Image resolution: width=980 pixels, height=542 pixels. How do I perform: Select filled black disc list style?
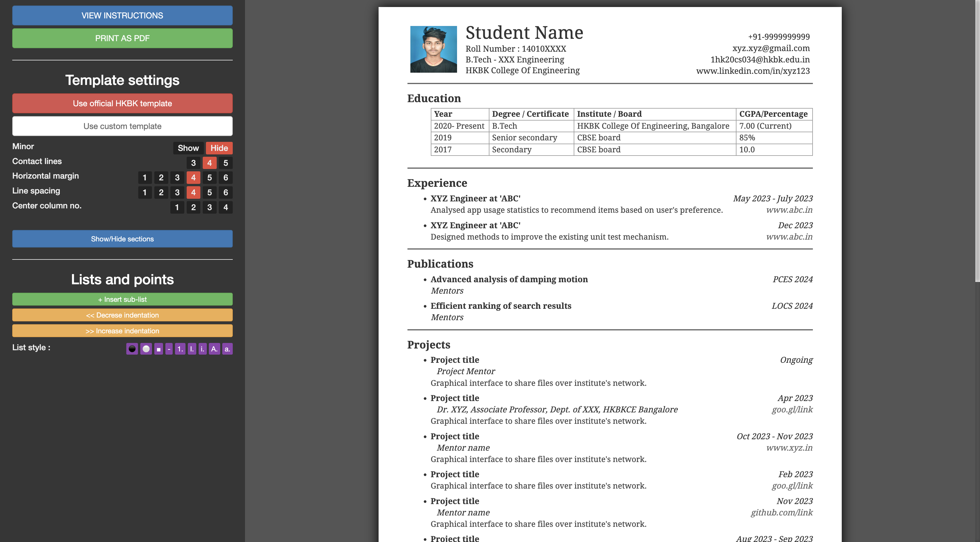click(132, 349)
